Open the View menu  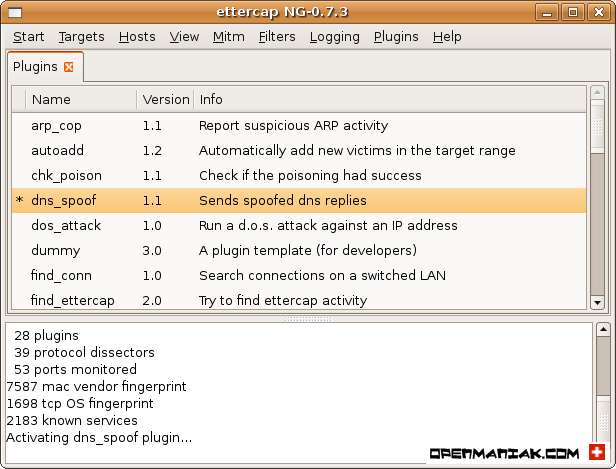tap(184, 37)
